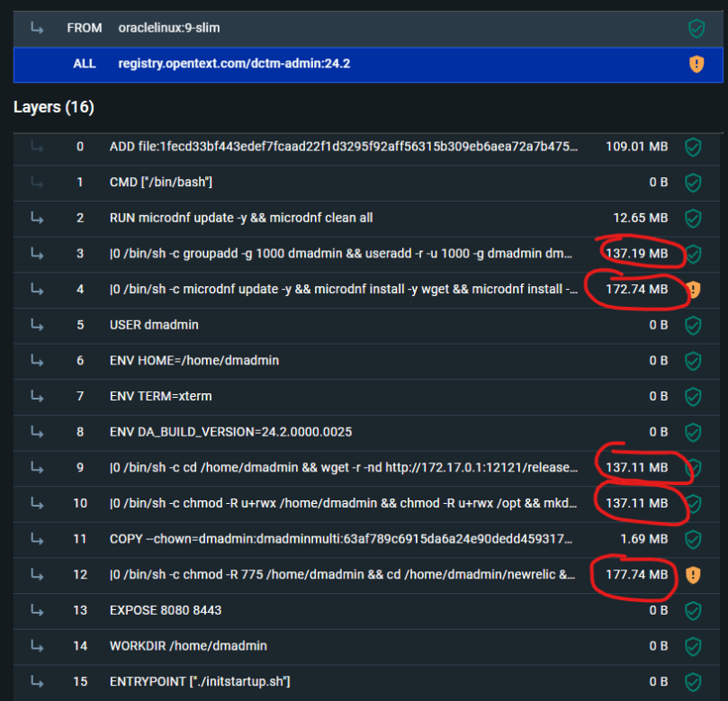Click the orange warning shield on layer 4
728x701 pixels.
(693, 290)
